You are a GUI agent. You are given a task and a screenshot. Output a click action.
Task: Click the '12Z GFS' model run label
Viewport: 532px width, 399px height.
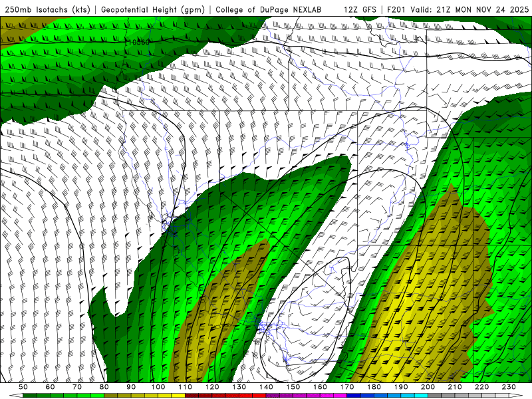tap(360, 10)
